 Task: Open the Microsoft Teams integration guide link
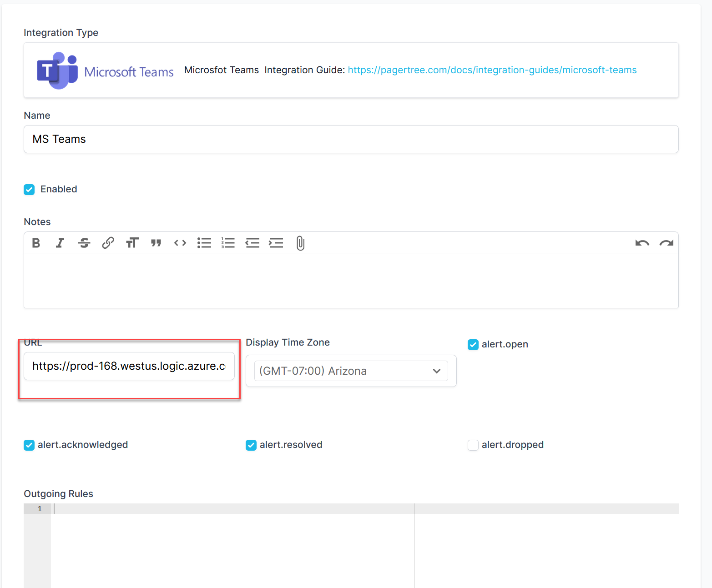point(492,70)
